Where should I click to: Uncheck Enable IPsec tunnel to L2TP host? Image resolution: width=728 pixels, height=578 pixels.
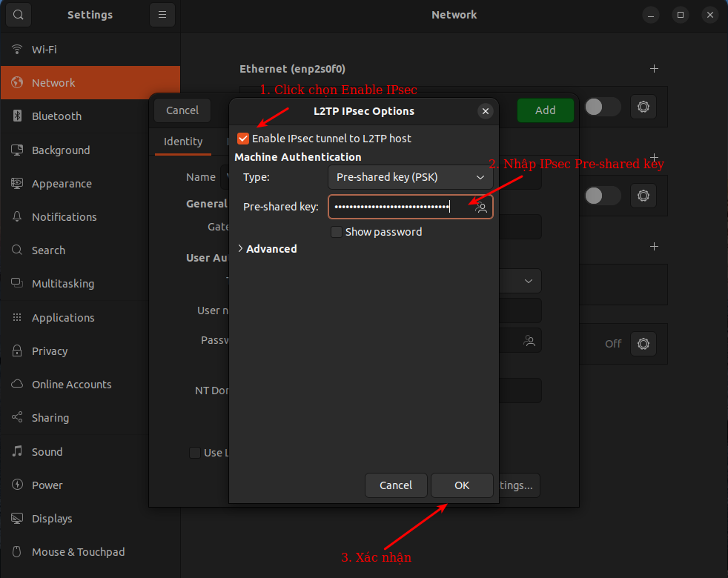[x=243, y=139]
